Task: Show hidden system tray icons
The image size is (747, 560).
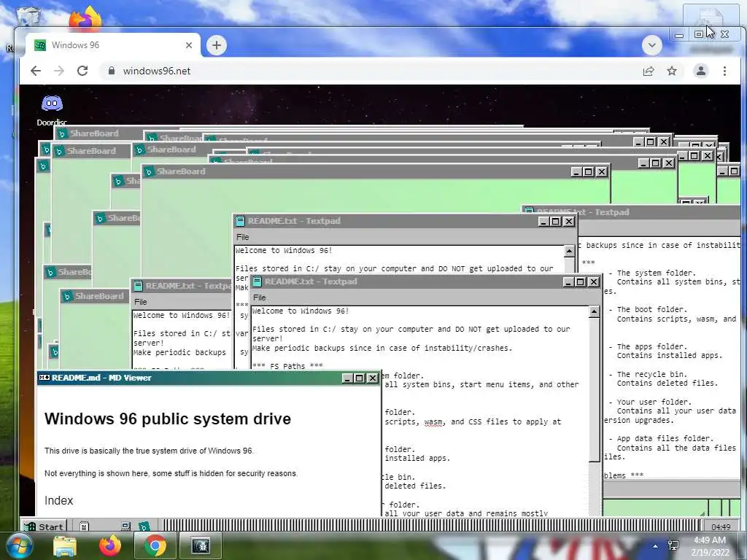Action: pyautogui.click(x=656, y=546)
